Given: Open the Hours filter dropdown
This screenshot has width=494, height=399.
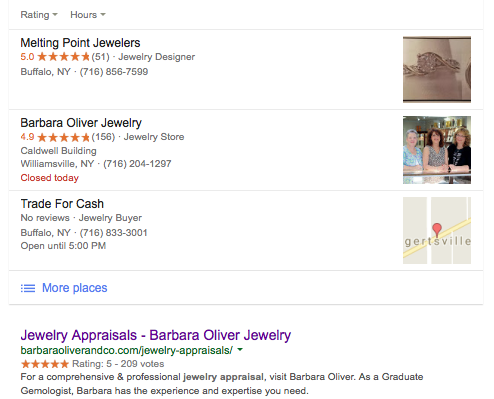Looking at the screenshot, I should (88, 15).
